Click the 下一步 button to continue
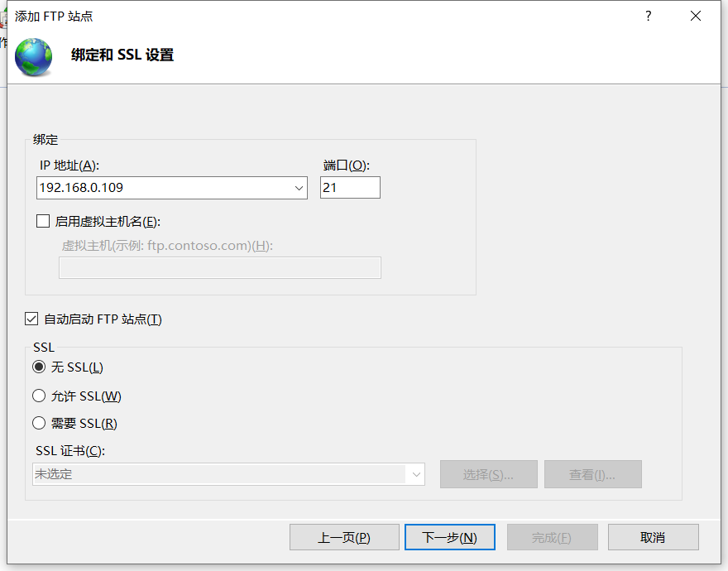Screen dimensions: 728x571 click(x=449, y=536)
